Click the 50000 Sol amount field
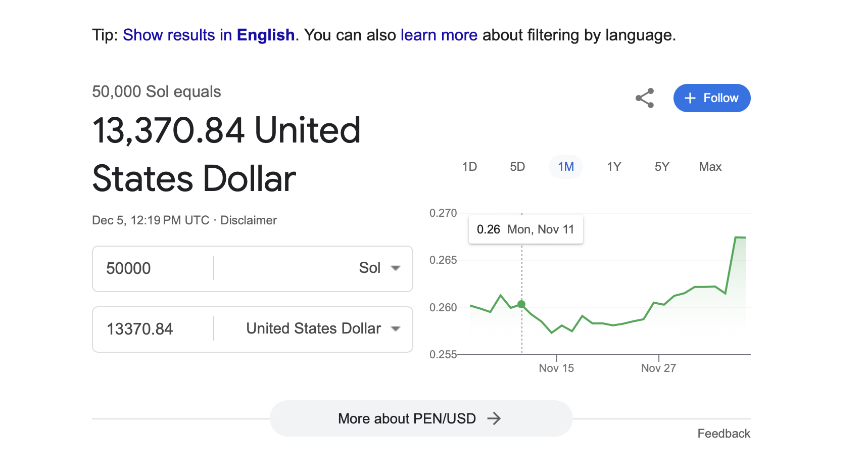 [152, 268]
